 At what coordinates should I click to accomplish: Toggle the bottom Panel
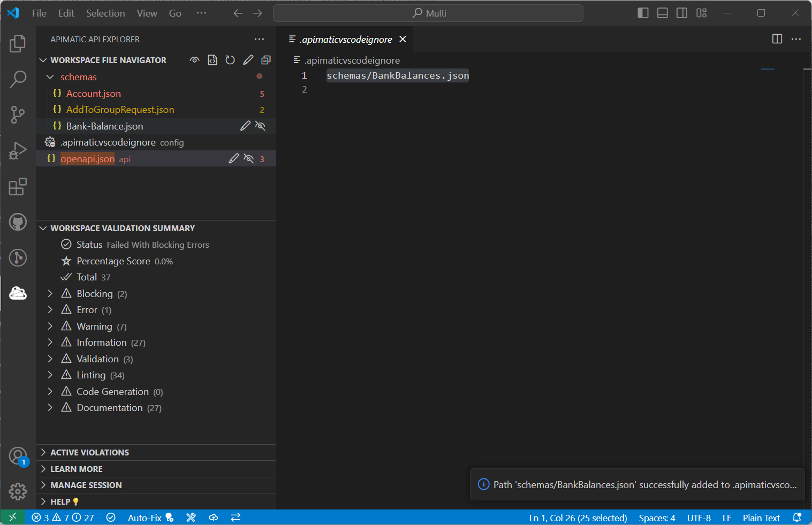pyautogui.click(x=663, y=13)
